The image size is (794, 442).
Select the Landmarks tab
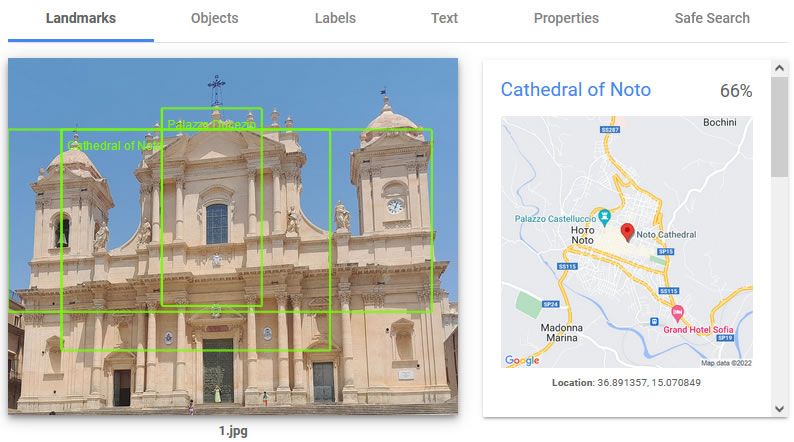pyautogui.click(x=81, y=18)
